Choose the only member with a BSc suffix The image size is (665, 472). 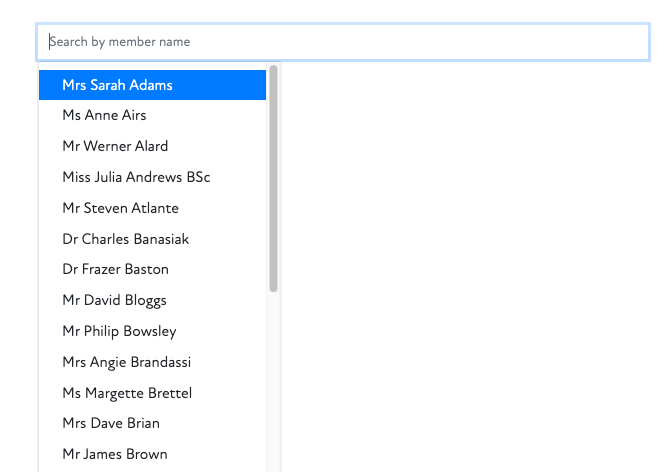152,177
